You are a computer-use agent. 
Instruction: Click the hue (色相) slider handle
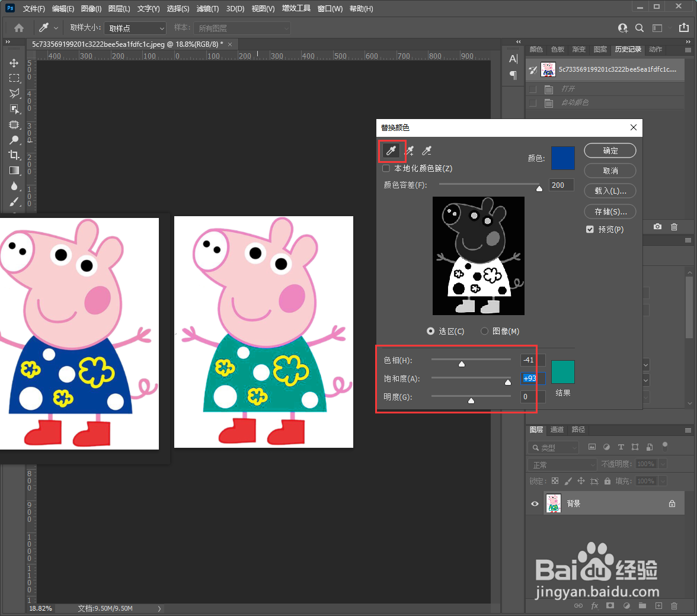click(462, 364)
